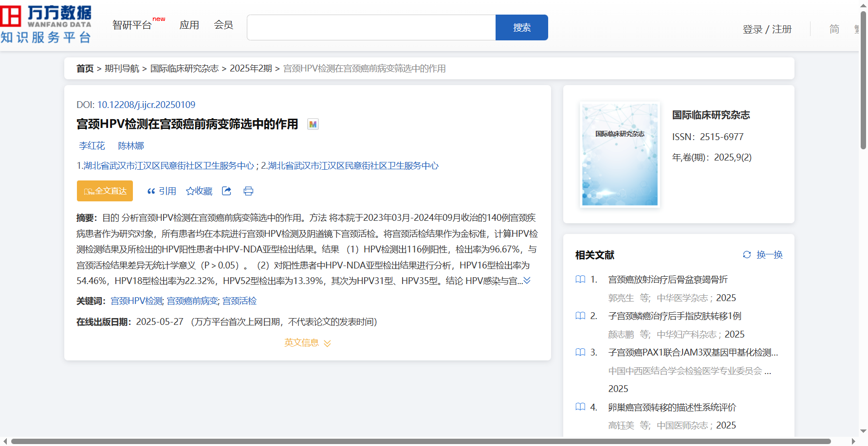The image size is (868, 446).
Task: Open 国际临床研究杂志 breadcrumb link
Action: coord(185,69)
